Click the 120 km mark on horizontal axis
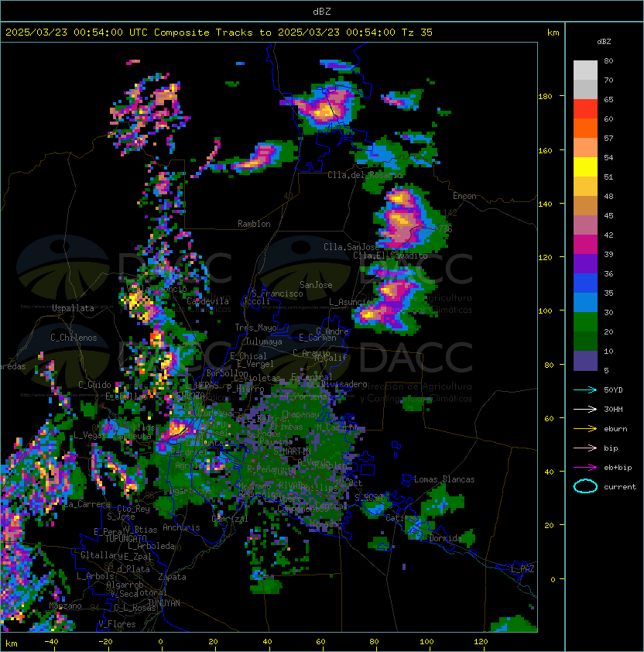The image size is (644, 652). [481, 642]
